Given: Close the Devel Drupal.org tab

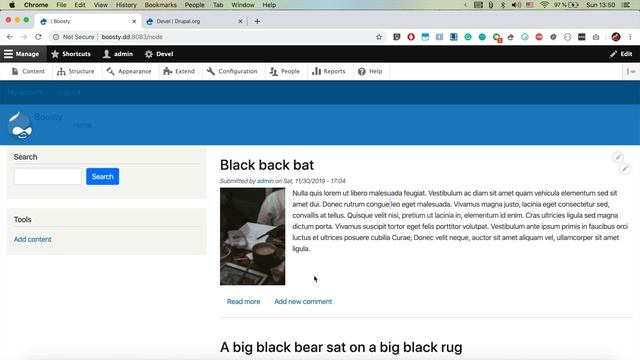Looking at the screenshot, I should point(240,21).
